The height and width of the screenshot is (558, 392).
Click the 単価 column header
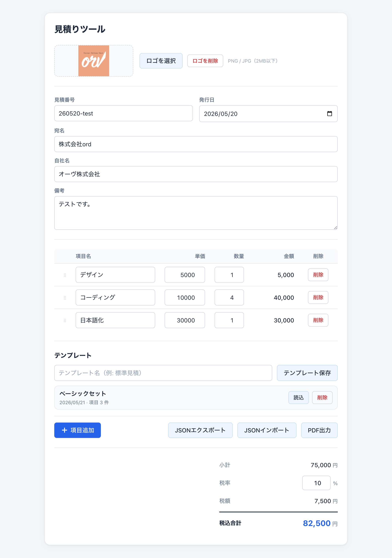click(x=200, y=256)
